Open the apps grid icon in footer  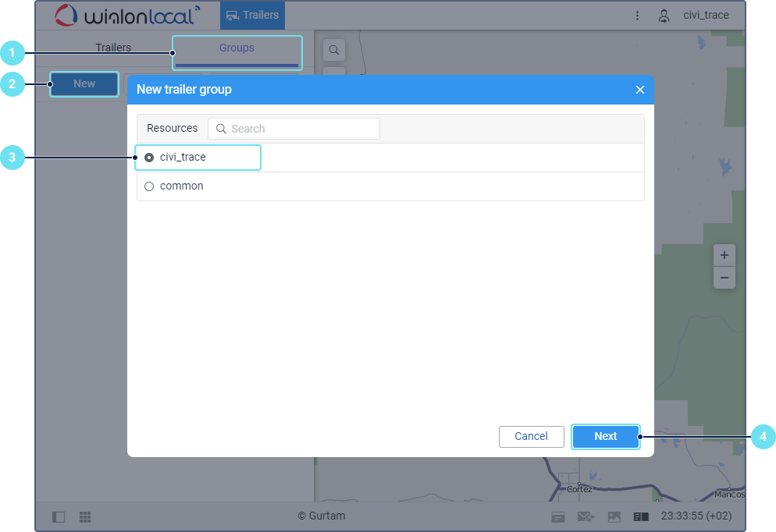tap(85, 517)
